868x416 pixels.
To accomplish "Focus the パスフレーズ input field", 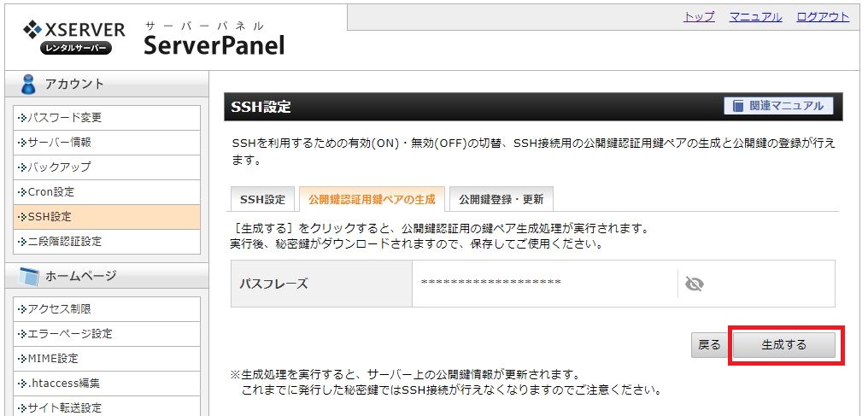I will click(x=545, y=284).
